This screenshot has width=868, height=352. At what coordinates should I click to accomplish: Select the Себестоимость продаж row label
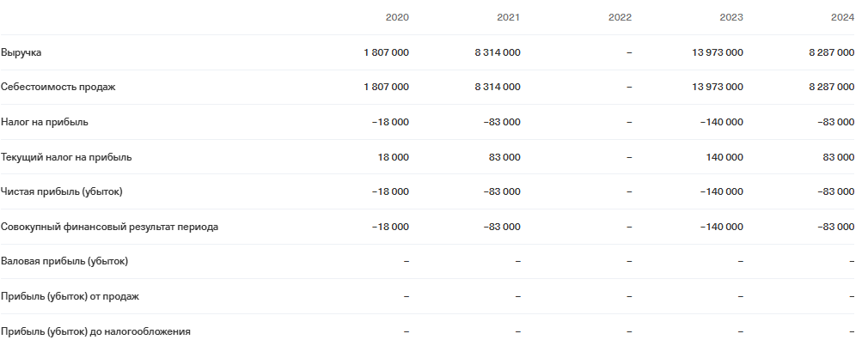[x=58, y=87]
